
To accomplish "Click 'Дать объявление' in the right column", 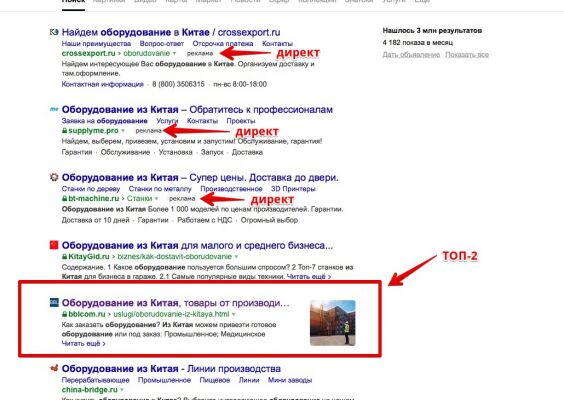I will [x=411, y=55].
